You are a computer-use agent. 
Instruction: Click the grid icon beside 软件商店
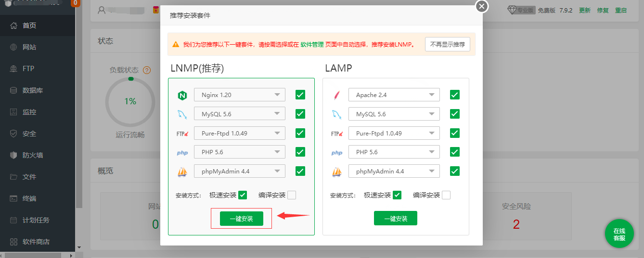pyautogui.click(x=13, y=242)
